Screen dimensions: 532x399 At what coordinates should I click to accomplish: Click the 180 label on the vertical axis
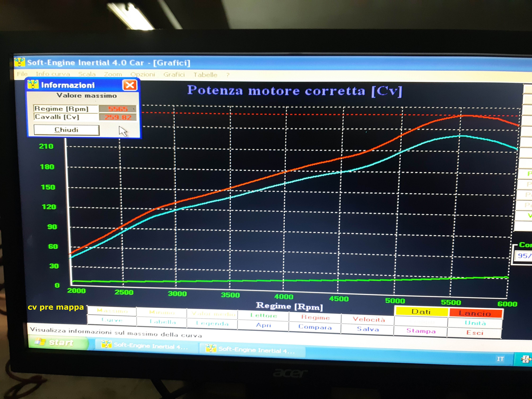(47, 167)
